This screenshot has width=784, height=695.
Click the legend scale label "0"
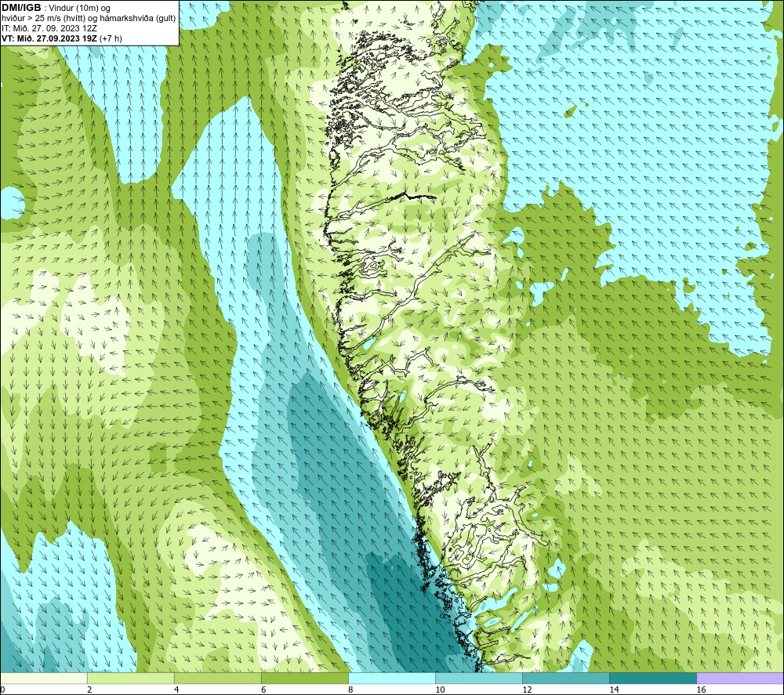(x=2, y=690)
